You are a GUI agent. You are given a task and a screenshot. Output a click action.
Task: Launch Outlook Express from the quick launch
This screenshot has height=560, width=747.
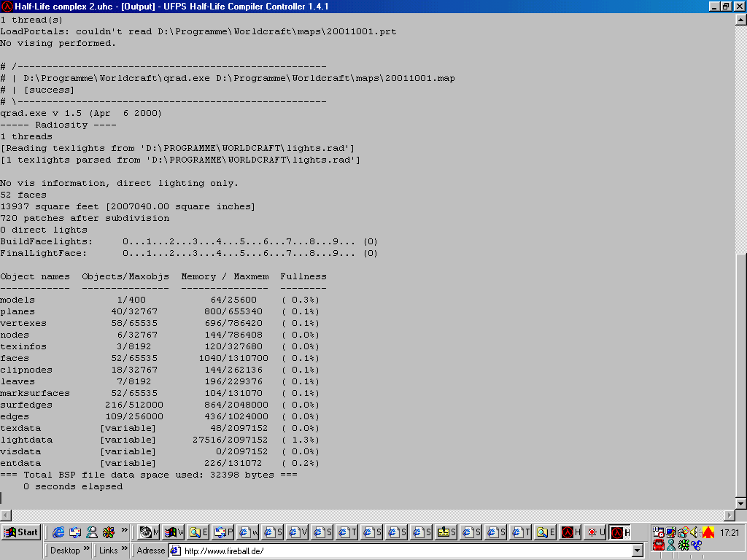(75, 532)
